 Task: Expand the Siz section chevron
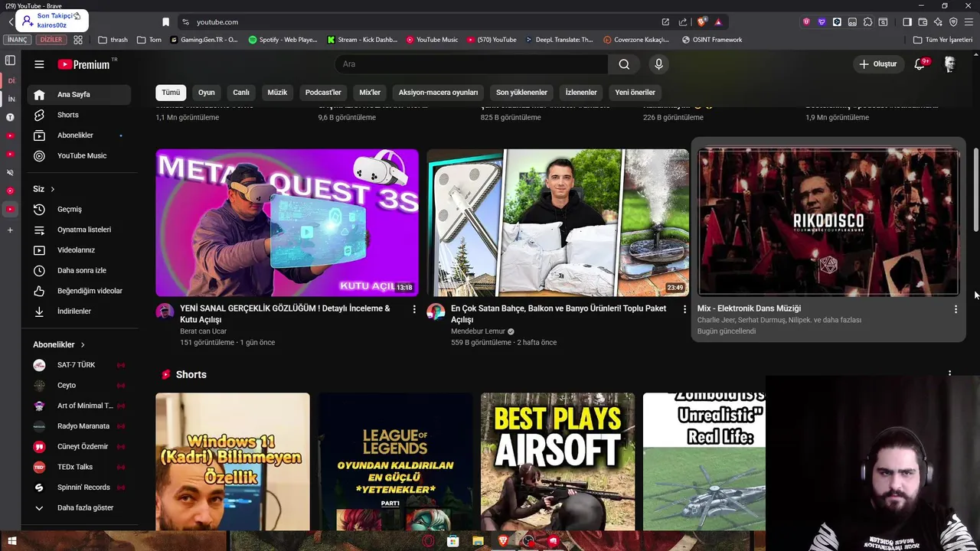[x=52, y=189]
